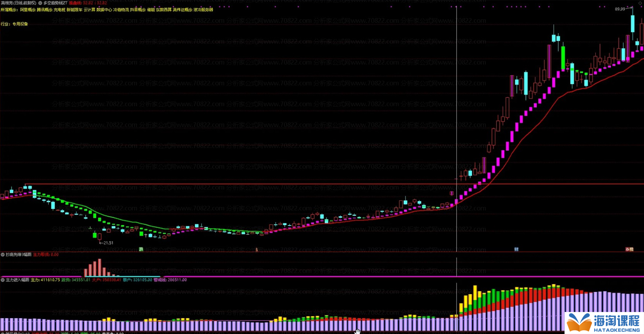Click the 涨榜 marker icon
Screen dimensions: 644x334
[x=629, y=249]
